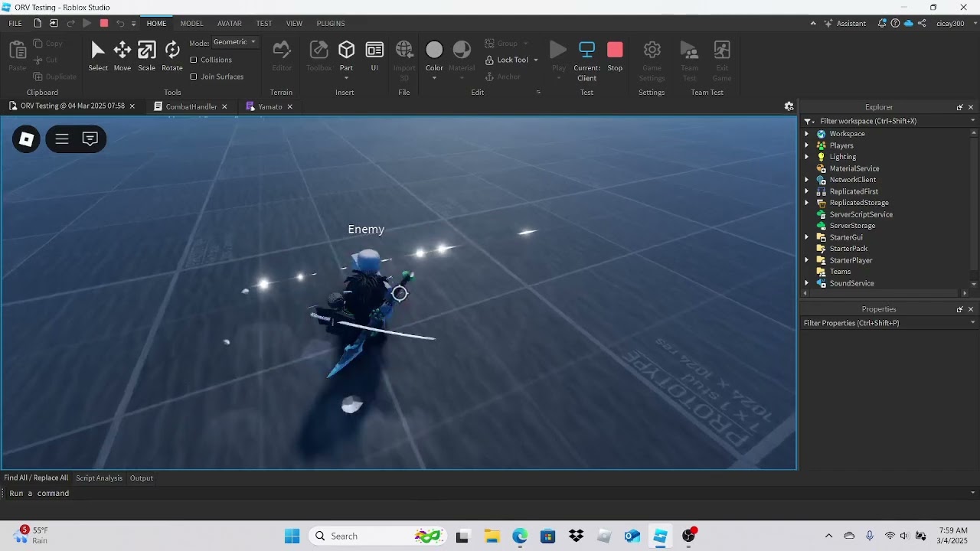Viewport: 980px width, 551px height.
Task: Click the red Stop test button
Action: [x=615, y=56]
